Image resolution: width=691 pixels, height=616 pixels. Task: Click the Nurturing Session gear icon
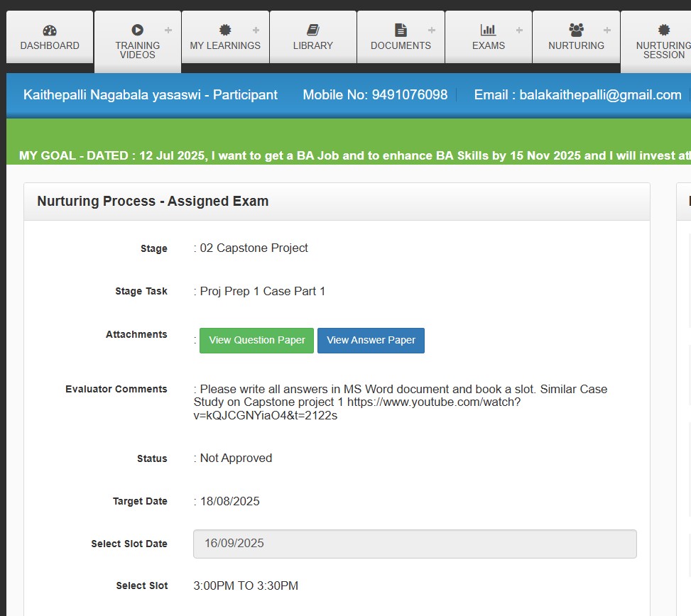click(x=664, y=30)
